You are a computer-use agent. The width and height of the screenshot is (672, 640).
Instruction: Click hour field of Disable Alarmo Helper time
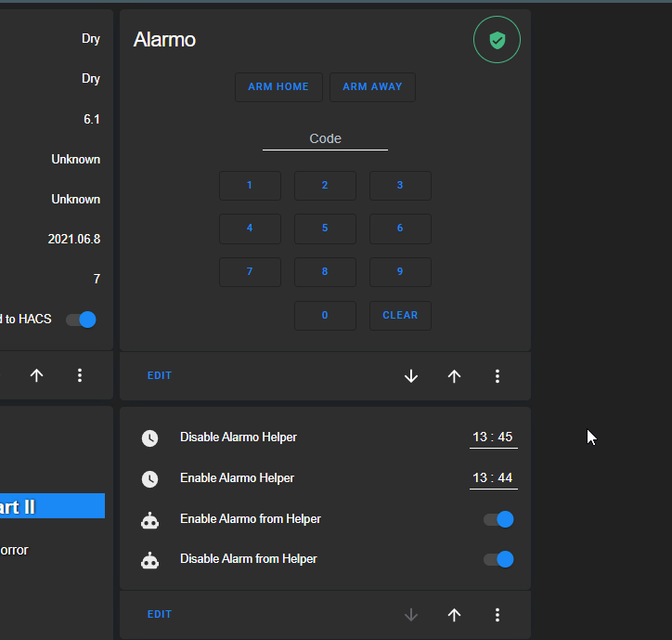480,438
